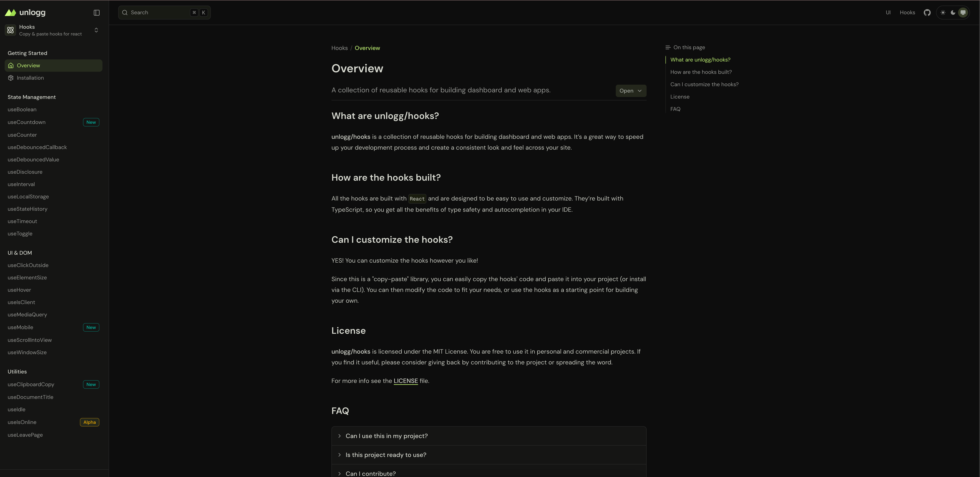This screenshot has width=980, height=477.
Task: Open the Hooks project switcher chevron
Action: coord(96,30)
